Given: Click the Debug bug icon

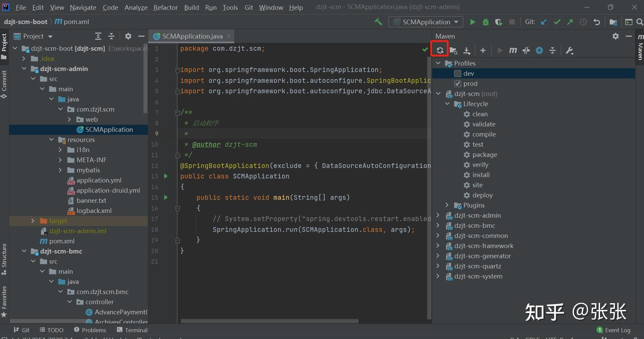Looking at the screenshot, I should coord(485,22).
